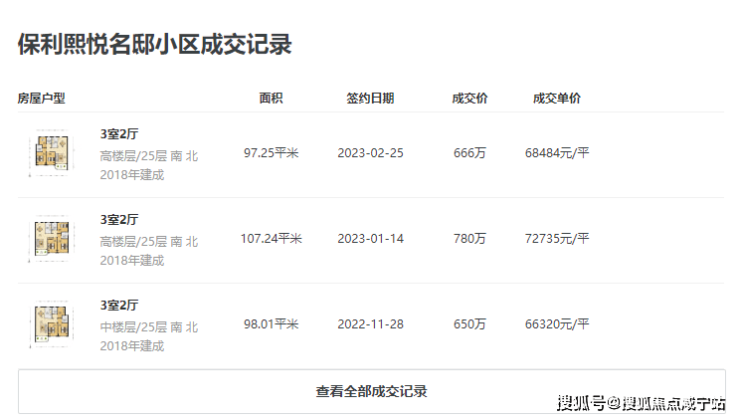Viewport: 740px width, 420px height.
Task: Select the 保利熙悦名邸小区成交记录 heading
Action: click(155, 44)
